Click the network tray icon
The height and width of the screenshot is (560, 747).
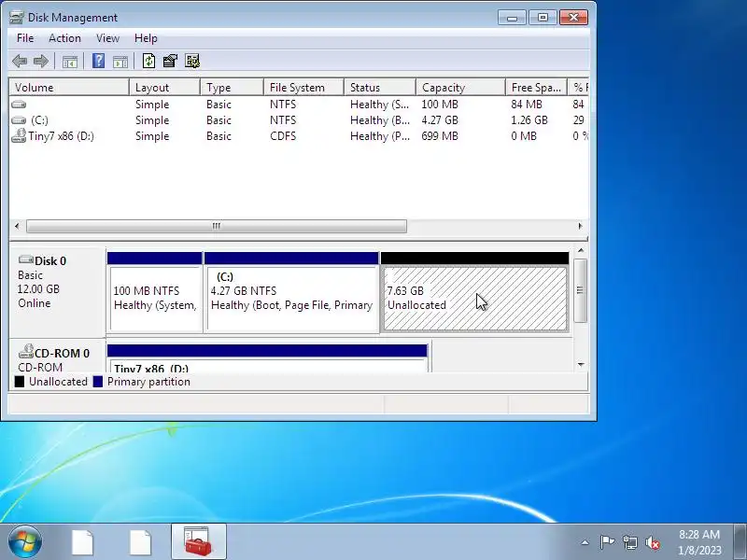[x=630, y=542]
